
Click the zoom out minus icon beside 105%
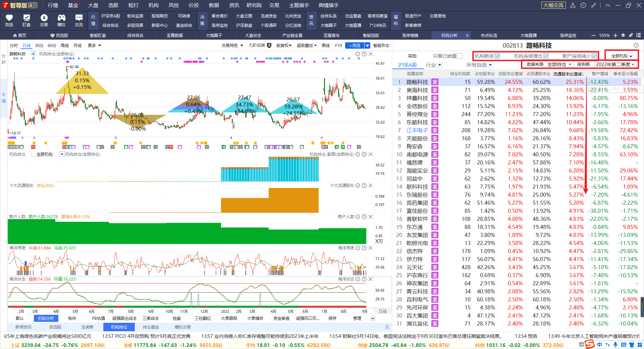(x=593, y=35)
